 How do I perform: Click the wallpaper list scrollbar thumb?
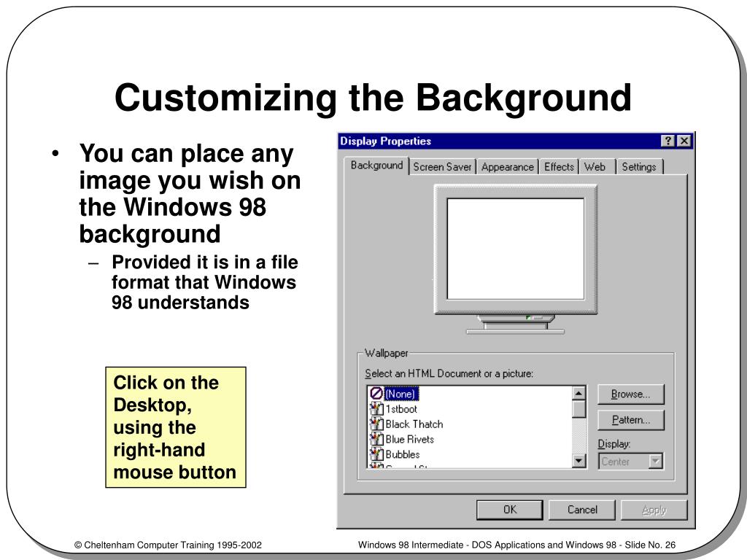[578, 409]
